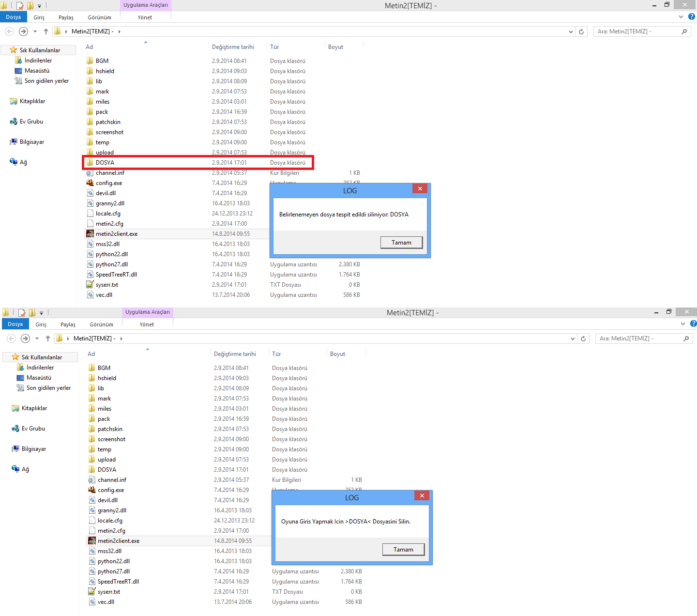This screenshot has width=697, height=616.
Task: Open recent locations dropdown in upper window
Action: click(x=35, y=31)
